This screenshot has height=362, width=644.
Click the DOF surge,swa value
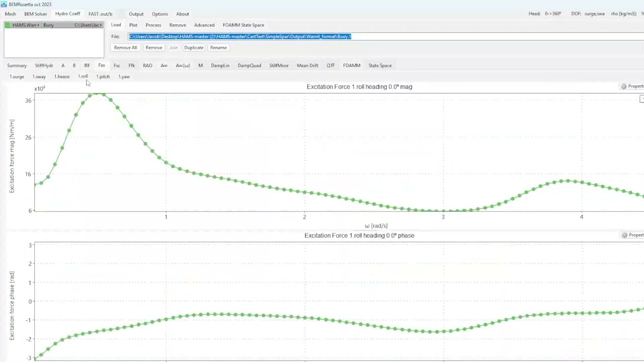click(595, 14)
